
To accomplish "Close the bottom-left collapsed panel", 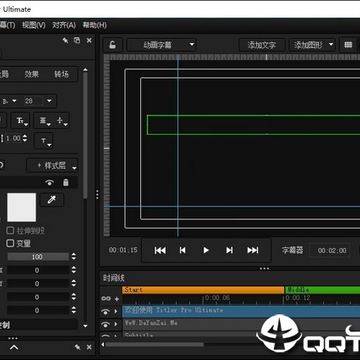I will (x=89, y=347).
